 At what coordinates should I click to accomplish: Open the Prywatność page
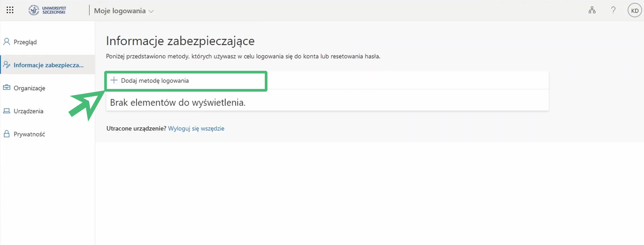pyautogui.click(x=29, y=134)
